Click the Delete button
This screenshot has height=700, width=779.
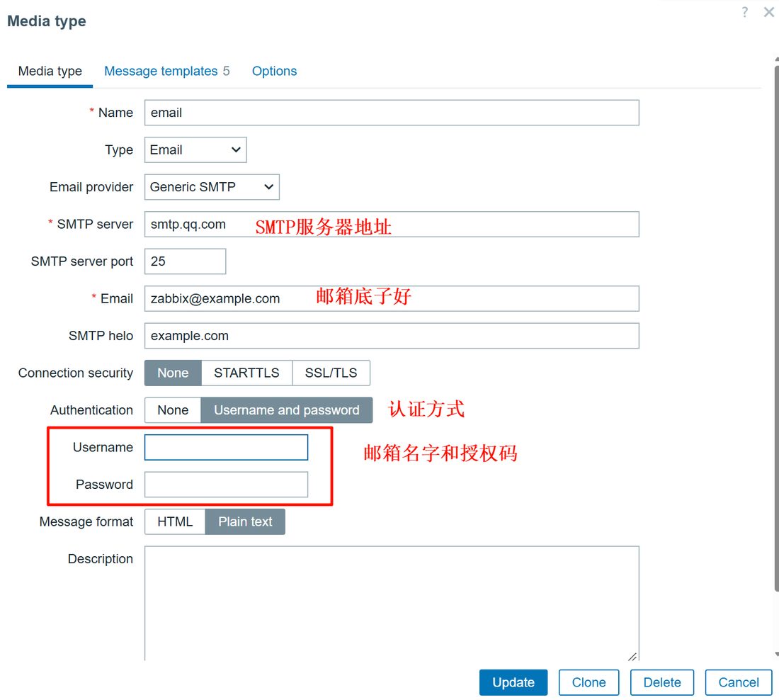click(661, 682)
